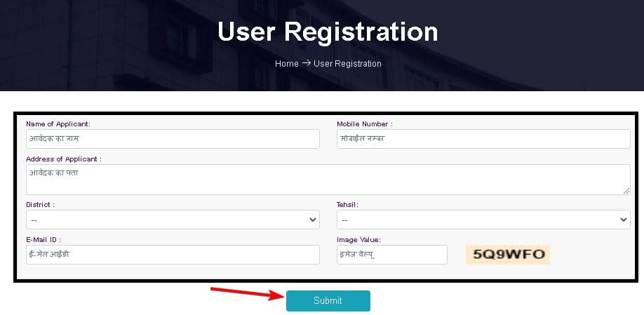Click into the Mobile Number text box
This screenshot has height=315, width=644.
click(x=483, y=139)
